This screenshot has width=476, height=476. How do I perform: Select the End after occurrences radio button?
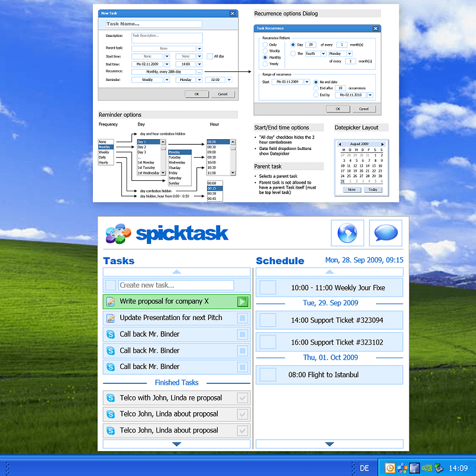(316, 88)
